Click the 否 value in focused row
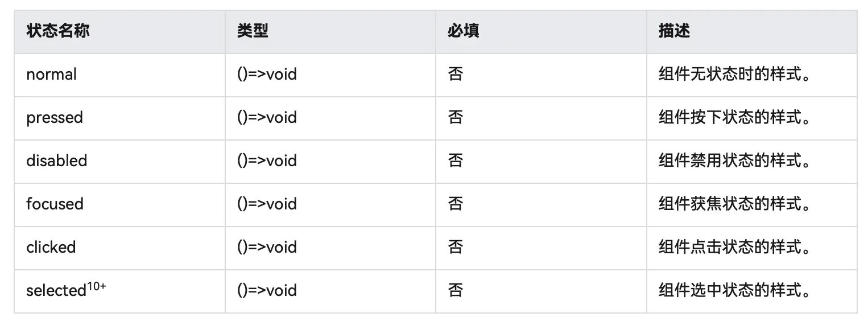 click(455, 204)
